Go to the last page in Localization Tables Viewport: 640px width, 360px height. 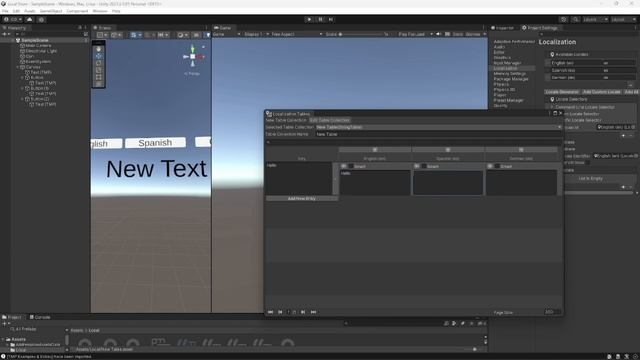(313, 312)
